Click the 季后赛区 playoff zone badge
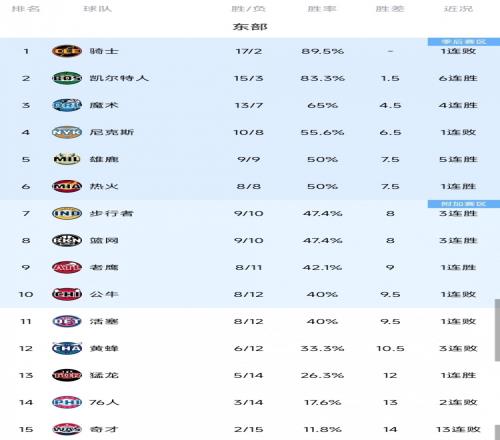Screen dimensions: 500x440 (464, 42)
